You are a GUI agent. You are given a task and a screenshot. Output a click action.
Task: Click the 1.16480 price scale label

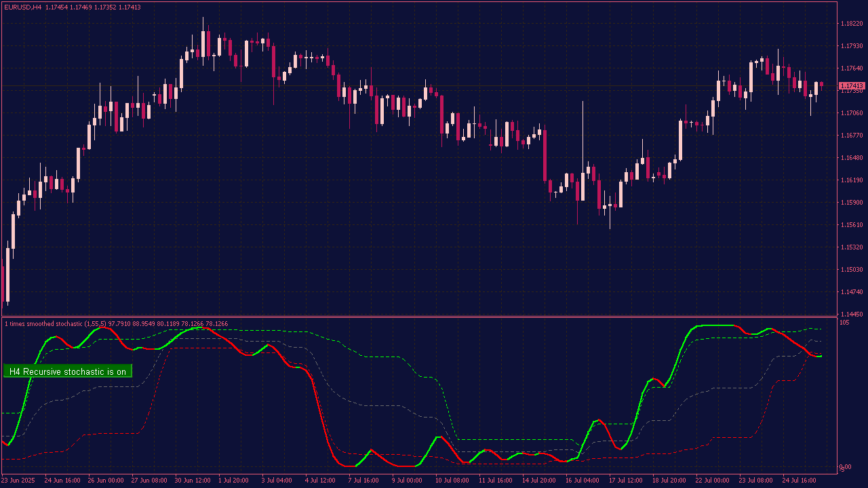click(x=851, y=158)
